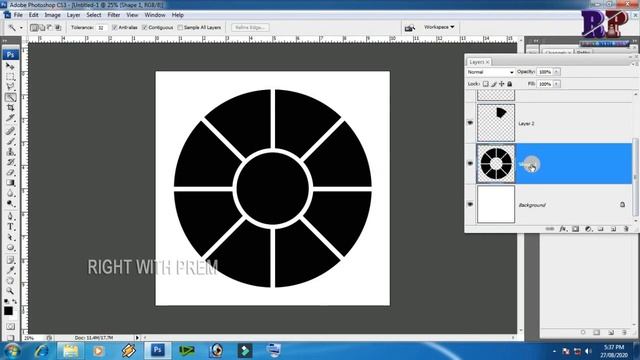Toggle lock transparent pixels
The height and width of the screenshot is (360, 640).
486,84
